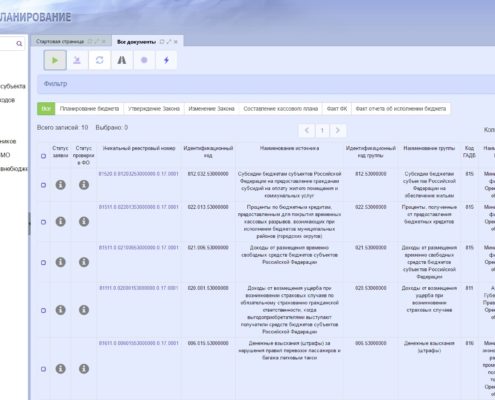Screen dimensions: 495x400
Task: Open request status info for the Субсидии бюджетам row
Action: coord(60,185)
